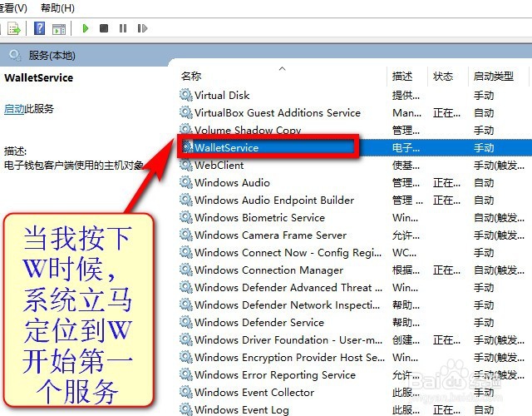The image size is (532, 416).
Task: Select Windows Event Log service name
Action: 242,410
